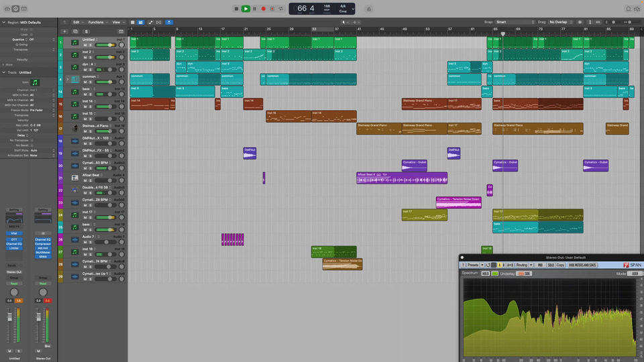Select the A state in SPAN
The image size is (644, 362).
(x=499, y=265)
